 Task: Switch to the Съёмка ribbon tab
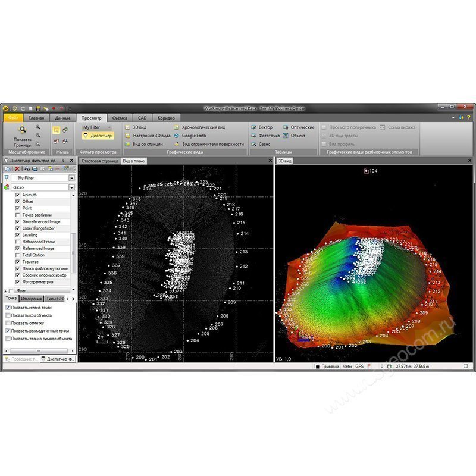point(120,118)
